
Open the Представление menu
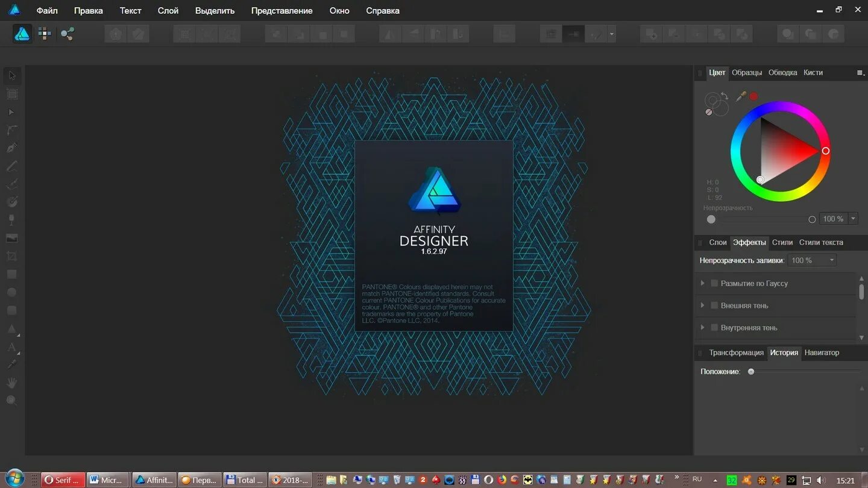[x=281, y=11]
